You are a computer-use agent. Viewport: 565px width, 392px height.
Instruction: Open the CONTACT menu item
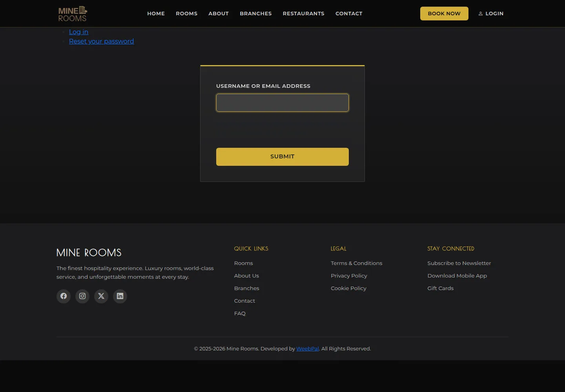[x=349, y=13]
